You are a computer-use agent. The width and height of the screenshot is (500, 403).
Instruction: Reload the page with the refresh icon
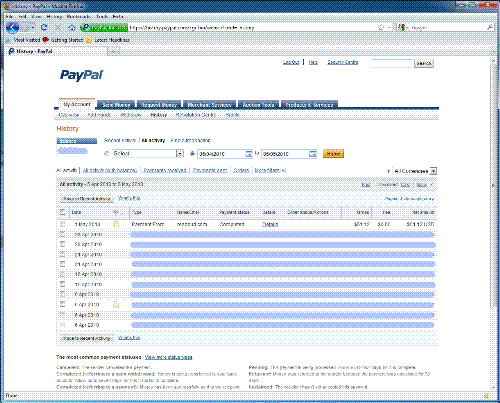click(44, 27)
